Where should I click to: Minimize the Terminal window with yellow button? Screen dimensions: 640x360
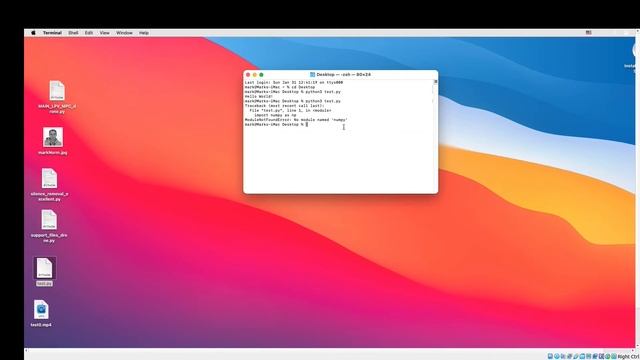(x=255, y=75)
